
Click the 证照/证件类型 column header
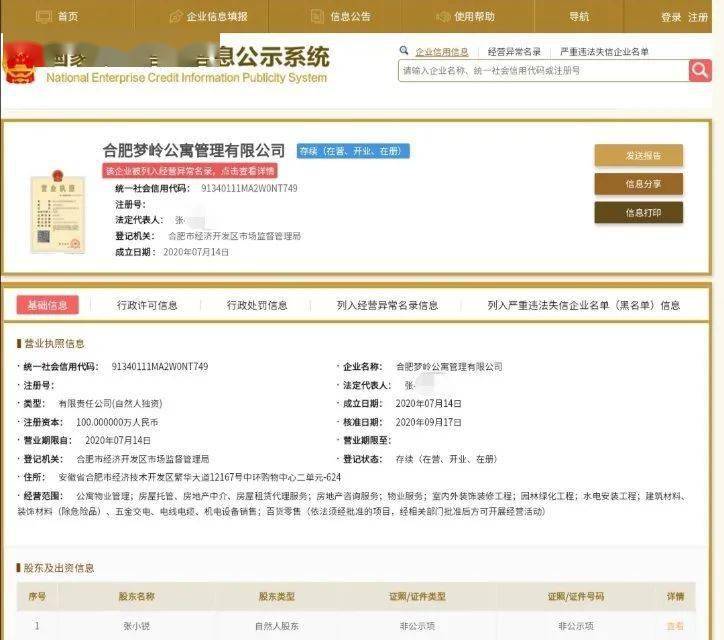point(417,596)
